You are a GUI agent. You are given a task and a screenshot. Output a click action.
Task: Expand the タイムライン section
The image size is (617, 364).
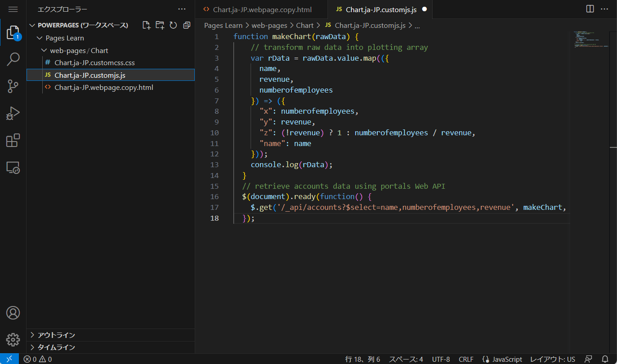tap(111, 347)
